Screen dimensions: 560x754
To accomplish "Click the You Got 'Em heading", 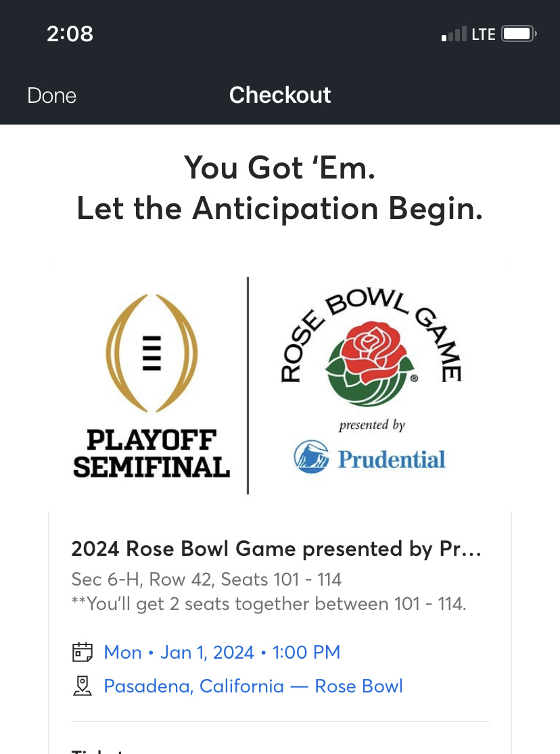I will [279, 168].
